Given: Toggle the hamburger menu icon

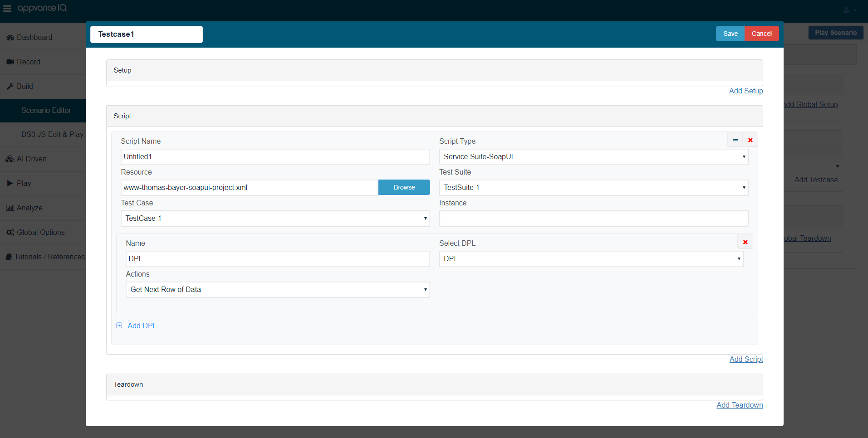Looking at the screenshot, I should pos(7,9).
